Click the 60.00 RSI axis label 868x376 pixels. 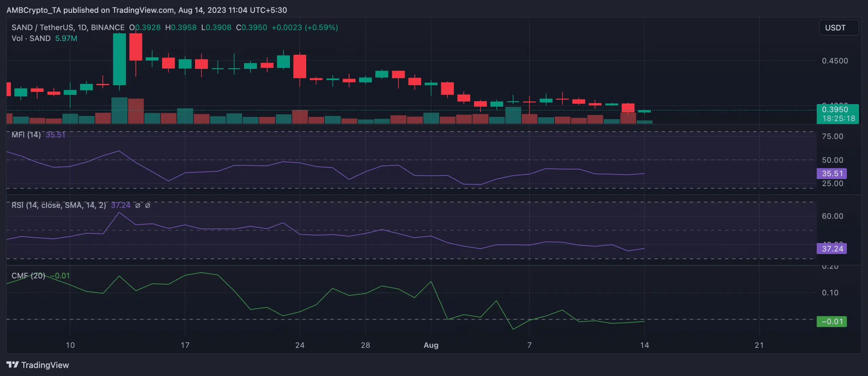point(832,216)
